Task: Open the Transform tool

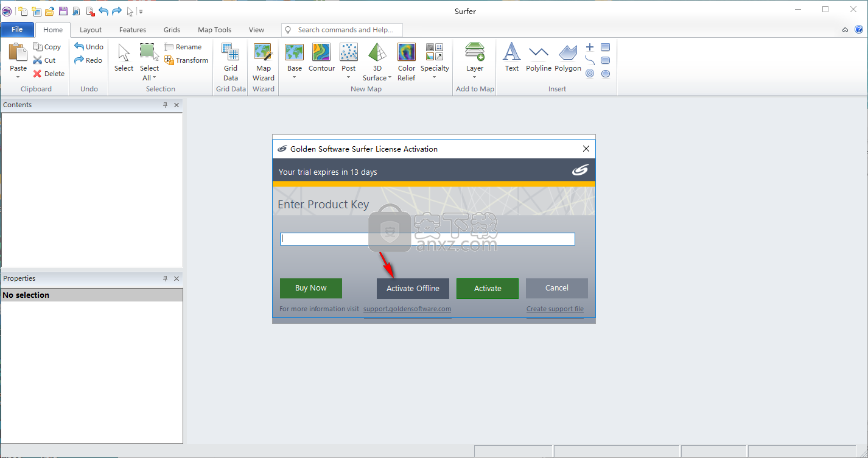Action: [186, 60]
